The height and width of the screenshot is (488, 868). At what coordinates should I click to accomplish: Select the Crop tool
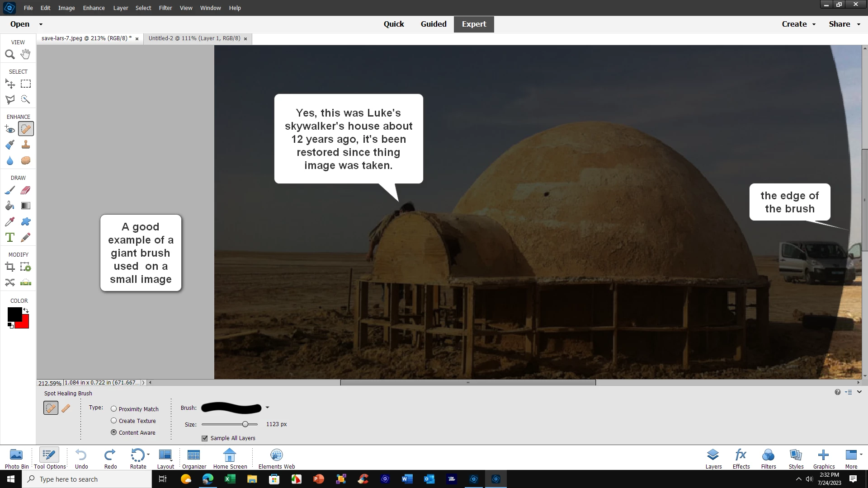click(x=9, y=267)
